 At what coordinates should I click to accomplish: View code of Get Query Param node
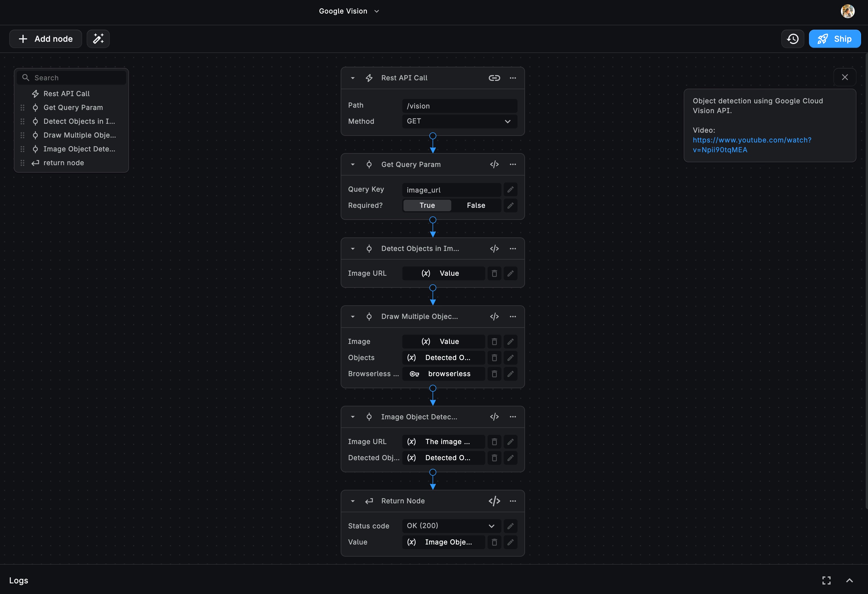point(494,165)
